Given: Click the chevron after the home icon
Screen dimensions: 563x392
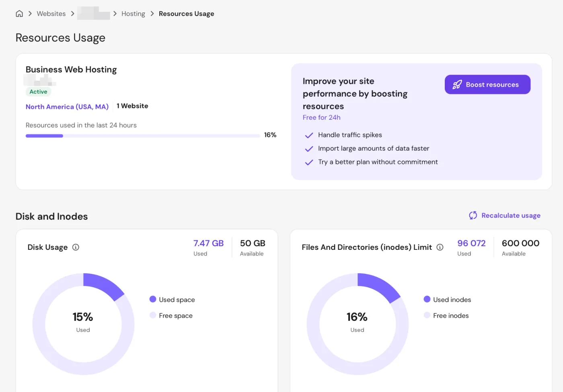Looking at the screenshot, I should click(30, 14).
